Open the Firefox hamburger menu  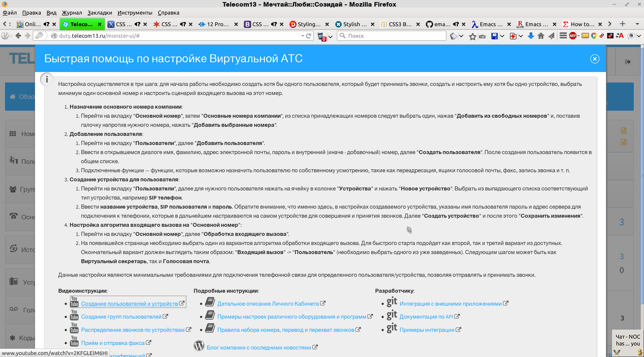(x=563, y=36)
